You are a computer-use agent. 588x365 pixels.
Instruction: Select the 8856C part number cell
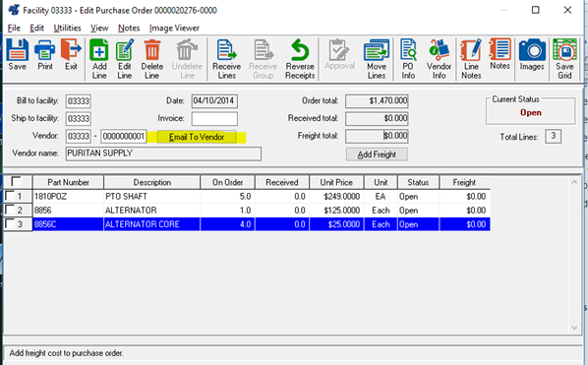pos(68,224)
